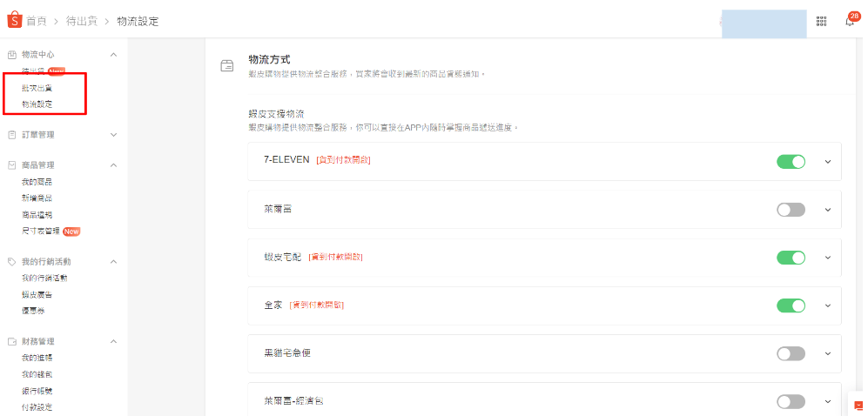This screenshot has width=868, height=416.
Task: Click the 物流設定 breadcrumb title
Action: 138,22
